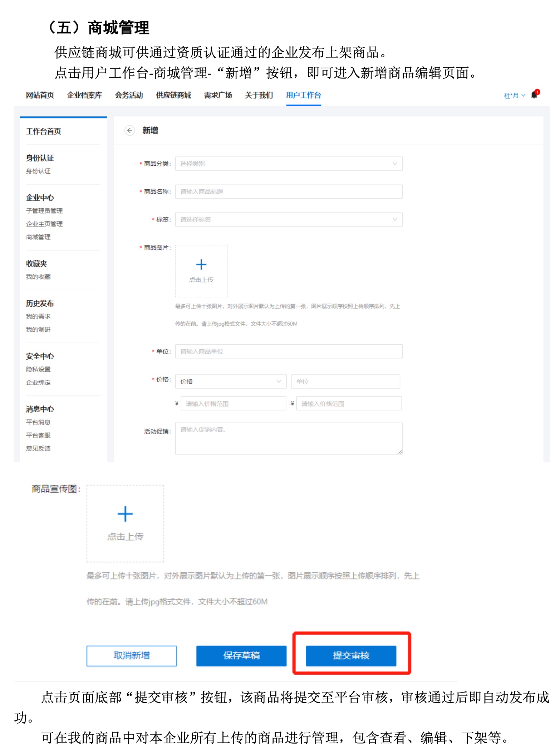Click the price 单位 input beside 价格 dropdown
560x753 pixels.
345,382
